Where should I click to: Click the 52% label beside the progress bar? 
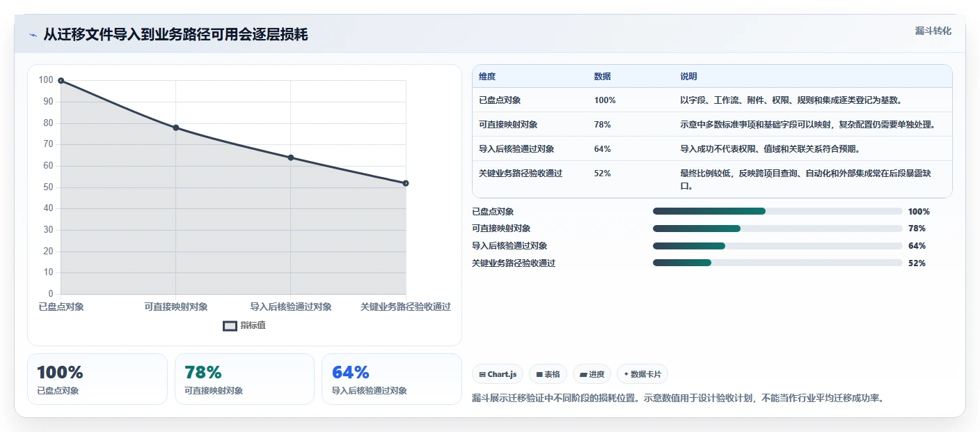pos(917,263)
